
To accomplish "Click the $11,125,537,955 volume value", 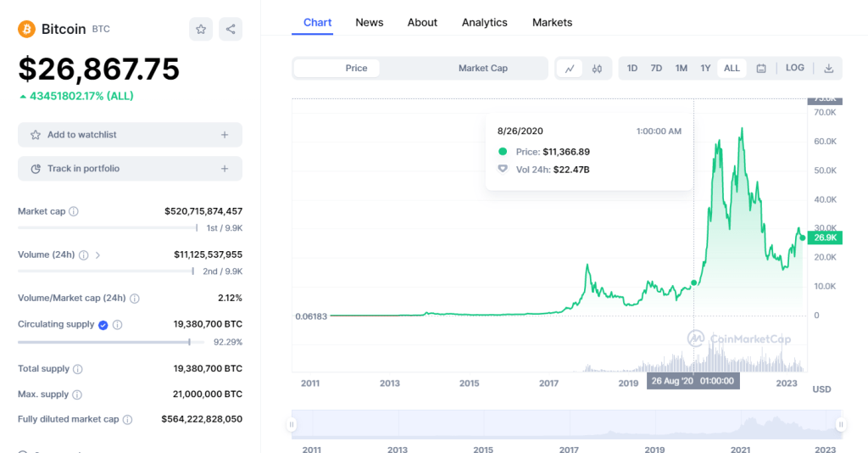I will point(209,254).
